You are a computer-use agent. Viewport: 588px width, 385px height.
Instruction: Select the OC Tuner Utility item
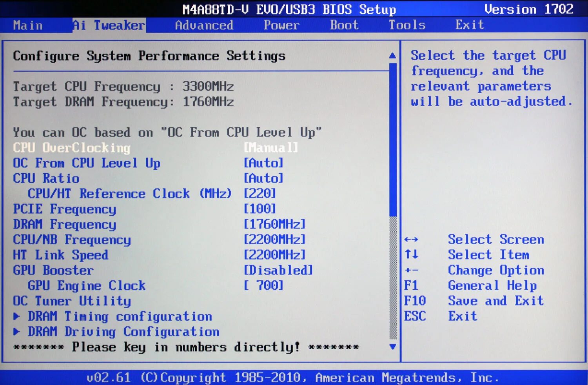[72, 301]
